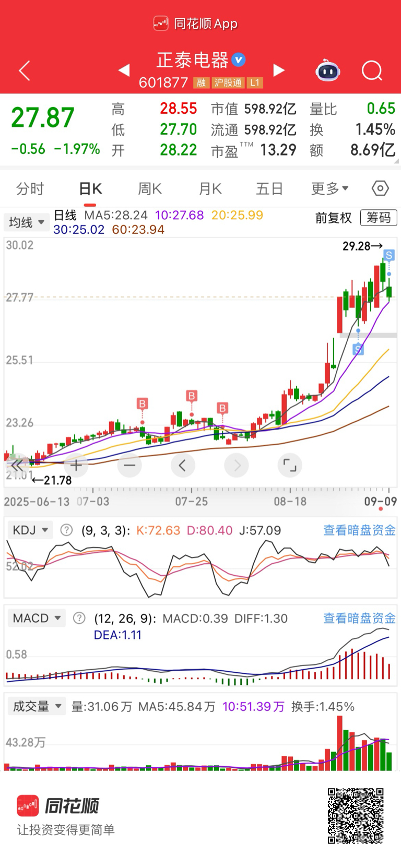This screenshot has width=401, height=868.
Task: Toggle the 筹码 chip distribution button
Action: click(x=379, y=218)
